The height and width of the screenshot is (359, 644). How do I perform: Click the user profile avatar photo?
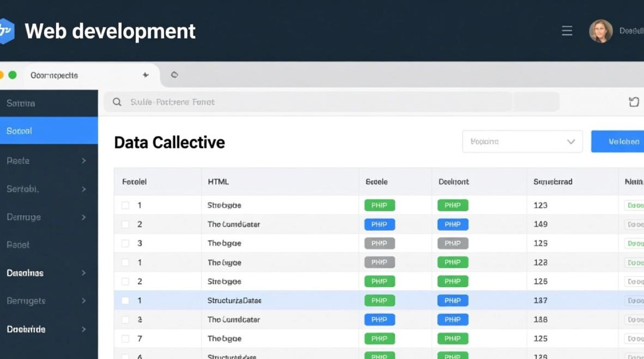click(x=600, y=31)
